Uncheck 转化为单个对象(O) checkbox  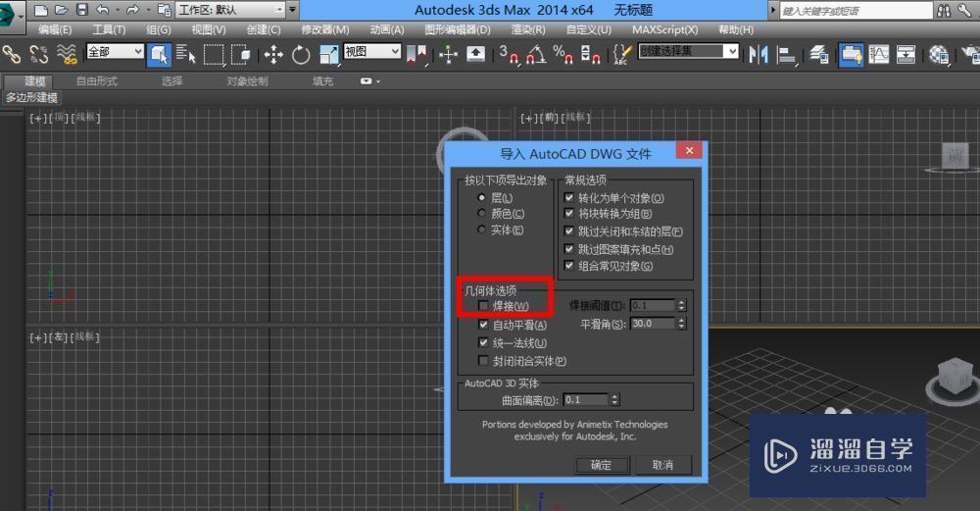pyautogui.click(x=568, y=198)
